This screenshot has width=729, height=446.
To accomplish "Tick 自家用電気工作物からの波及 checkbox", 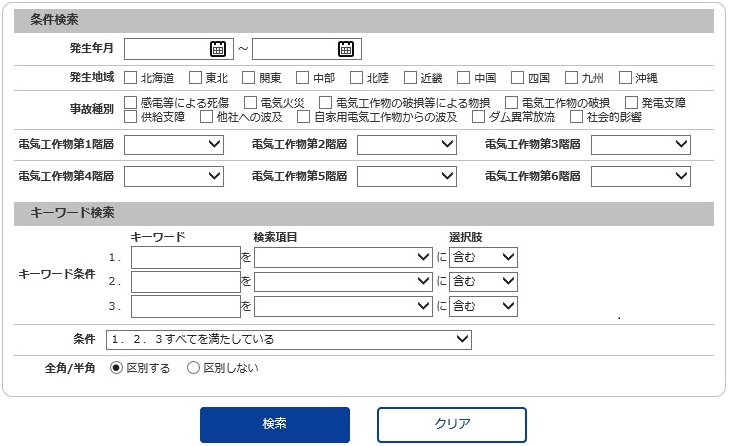I will pos(304,117).
